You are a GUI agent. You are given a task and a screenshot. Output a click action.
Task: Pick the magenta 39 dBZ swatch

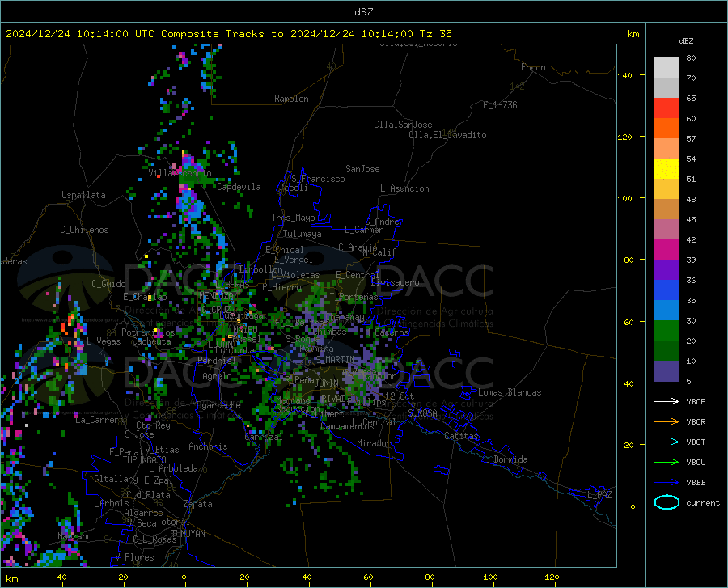[x=667, y=250]
